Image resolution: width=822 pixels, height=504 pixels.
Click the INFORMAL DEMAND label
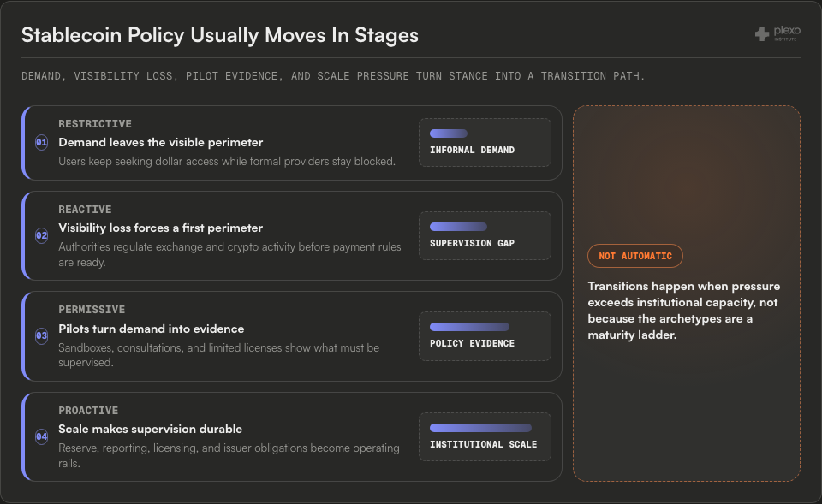click(x=472, y=151)
